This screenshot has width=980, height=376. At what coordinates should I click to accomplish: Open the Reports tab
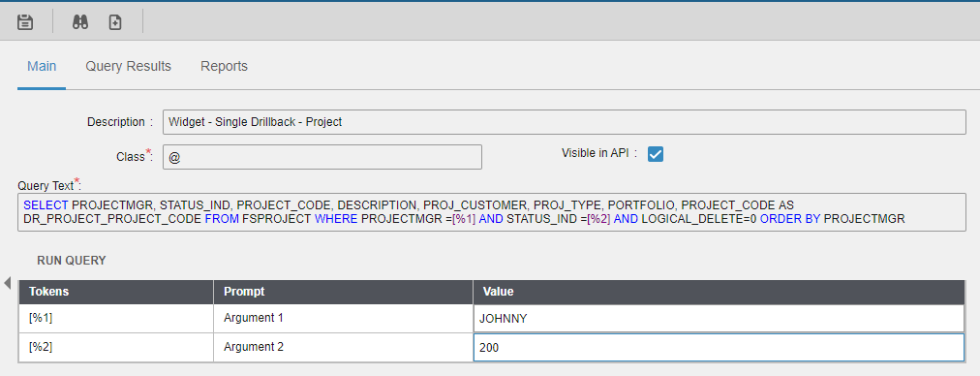pos(224,66)
